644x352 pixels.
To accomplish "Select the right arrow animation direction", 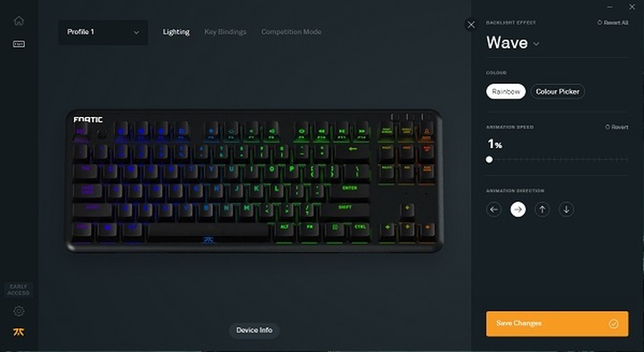I will point(518,209).
